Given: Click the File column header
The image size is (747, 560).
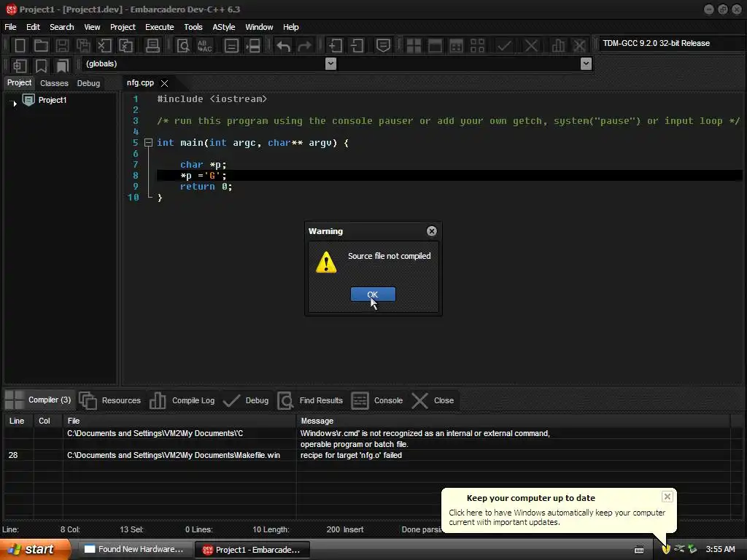Looking at the screenshot, I should pyautogui.click(x=179, y=421).
